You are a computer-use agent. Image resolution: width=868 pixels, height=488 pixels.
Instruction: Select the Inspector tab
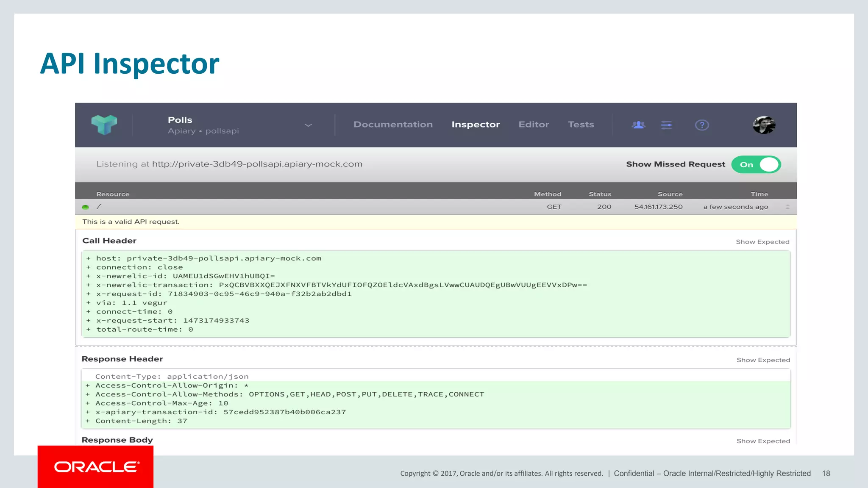(x=476, y=125)
